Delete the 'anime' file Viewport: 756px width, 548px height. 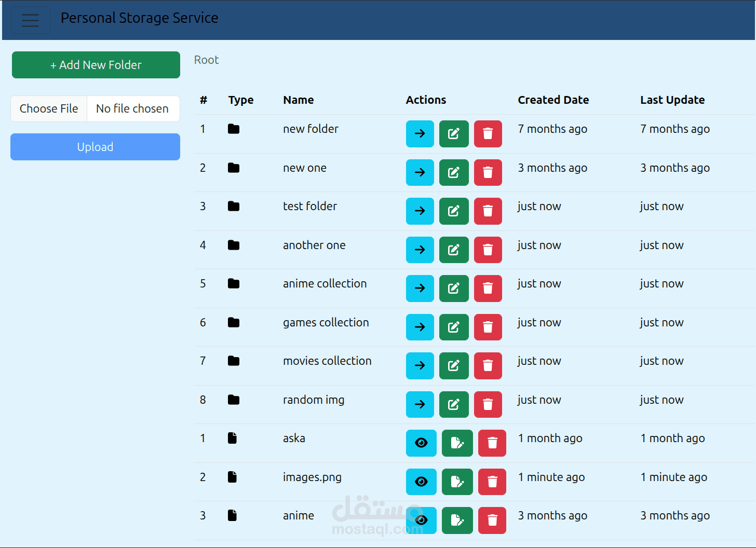492,520
